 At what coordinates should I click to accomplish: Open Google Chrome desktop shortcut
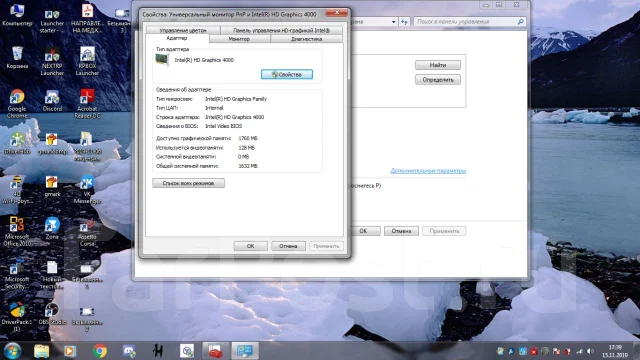pos(17,104)
